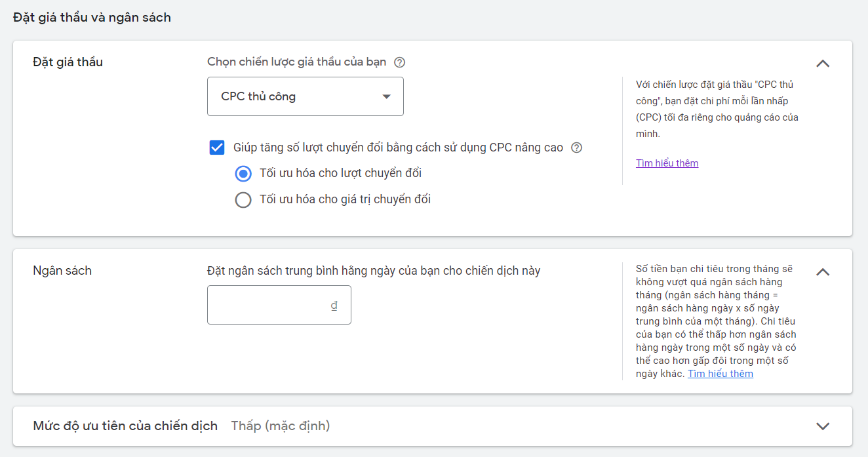The width and height of the screenshot is (868, 457).
Task: Open help icon beside bidding strategy label
Action: pyautogui.click(x=399, y=63)
